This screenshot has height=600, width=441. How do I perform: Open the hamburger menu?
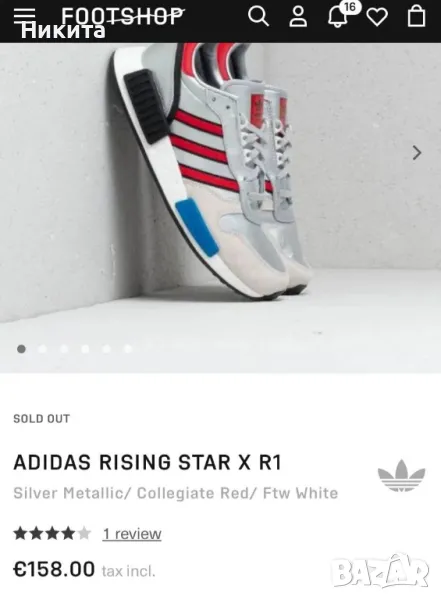coord(25,16)
